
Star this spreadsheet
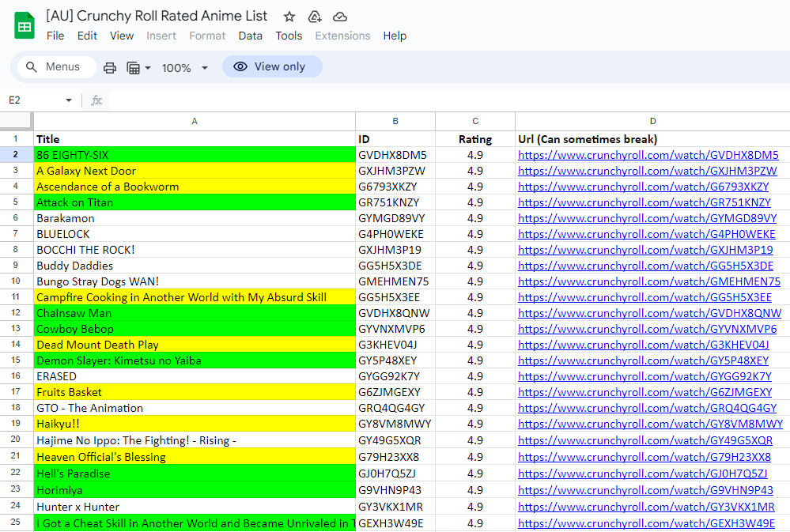289,17
